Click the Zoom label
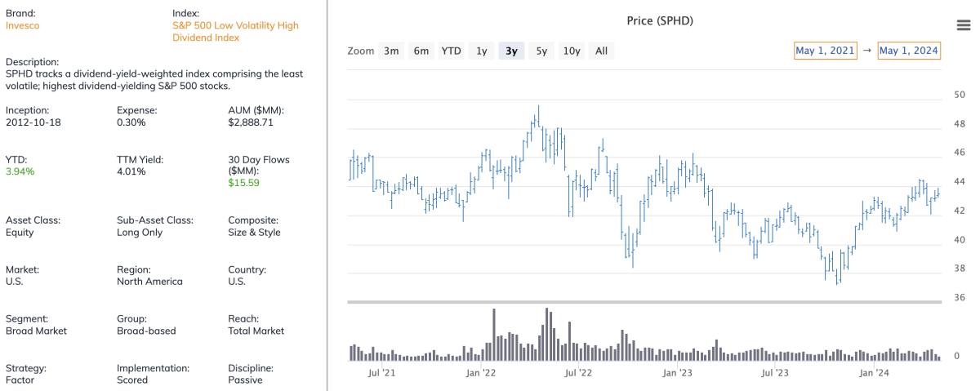This screenshot has width=980, height=391. [360, 51]
